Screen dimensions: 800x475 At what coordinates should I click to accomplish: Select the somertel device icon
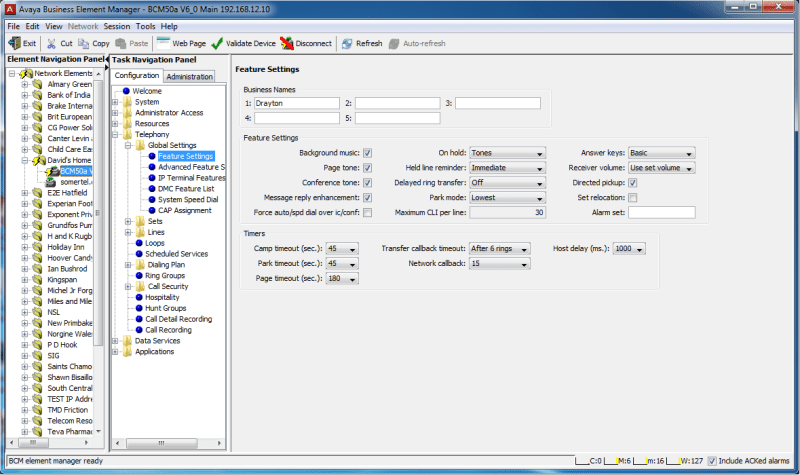[51, 182]
